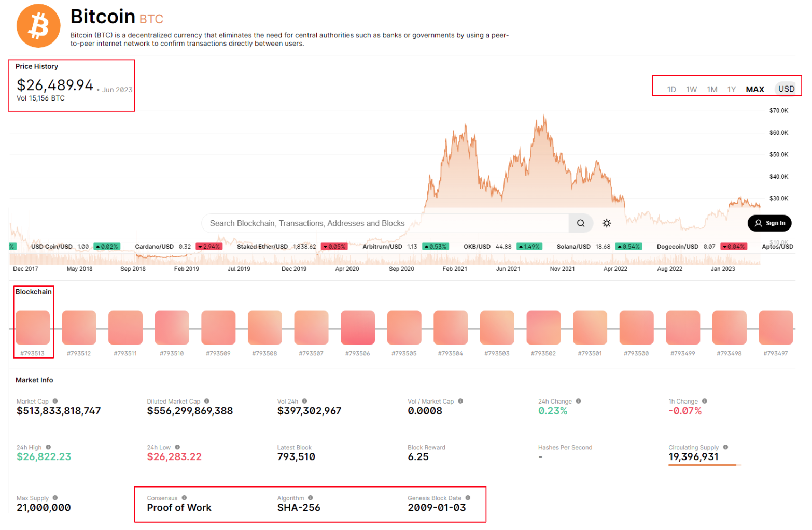Select the 1Y chart range

point(732,89)
